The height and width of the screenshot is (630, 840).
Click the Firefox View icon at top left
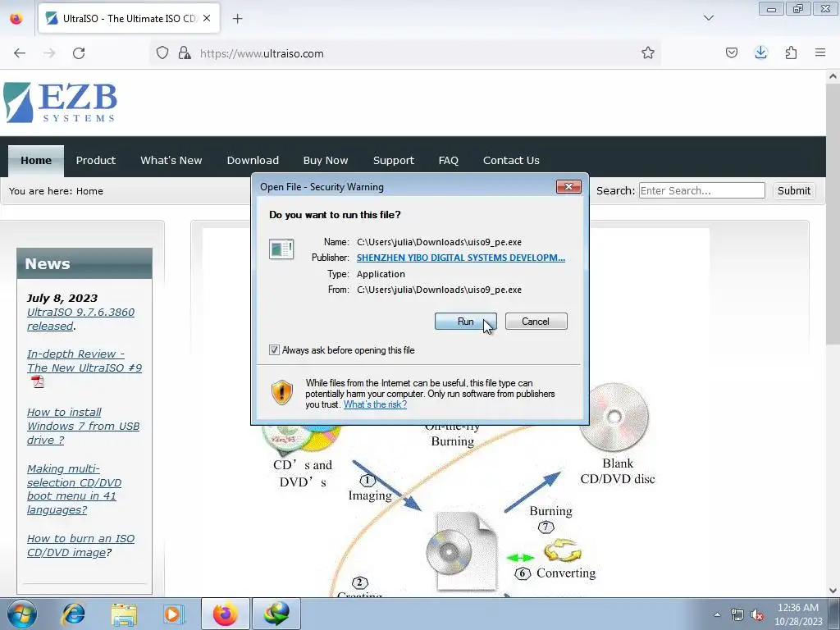point(16,19)
